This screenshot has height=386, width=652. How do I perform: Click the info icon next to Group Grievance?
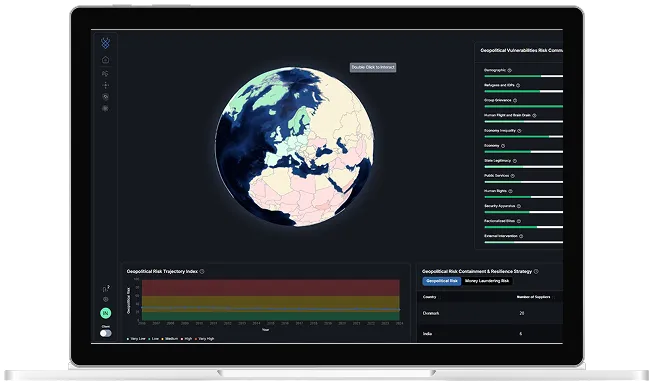click(x=515, y=100)
